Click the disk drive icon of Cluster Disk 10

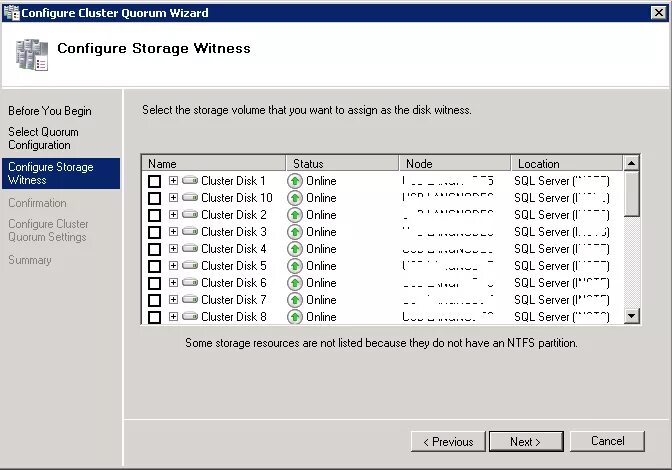[x=190, y=198]
